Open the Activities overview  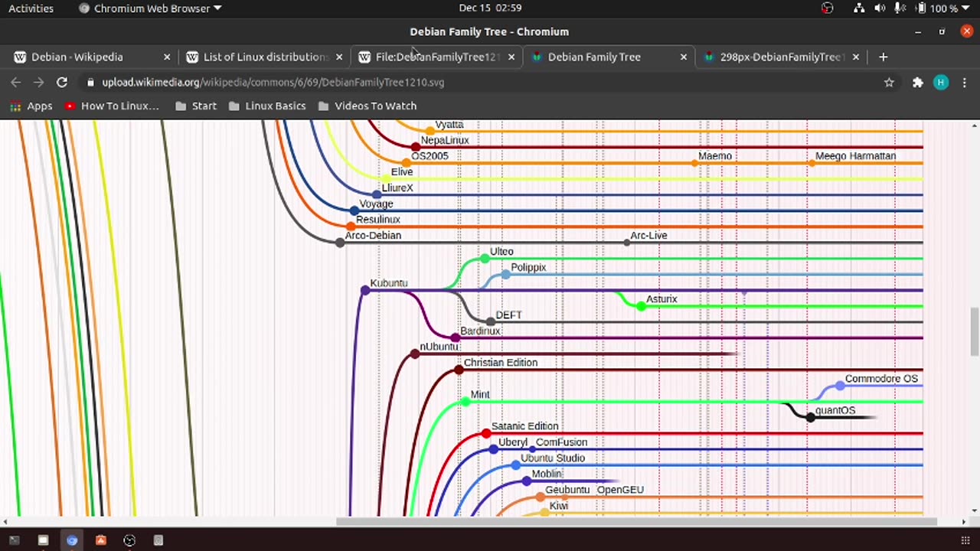point(31,8)
